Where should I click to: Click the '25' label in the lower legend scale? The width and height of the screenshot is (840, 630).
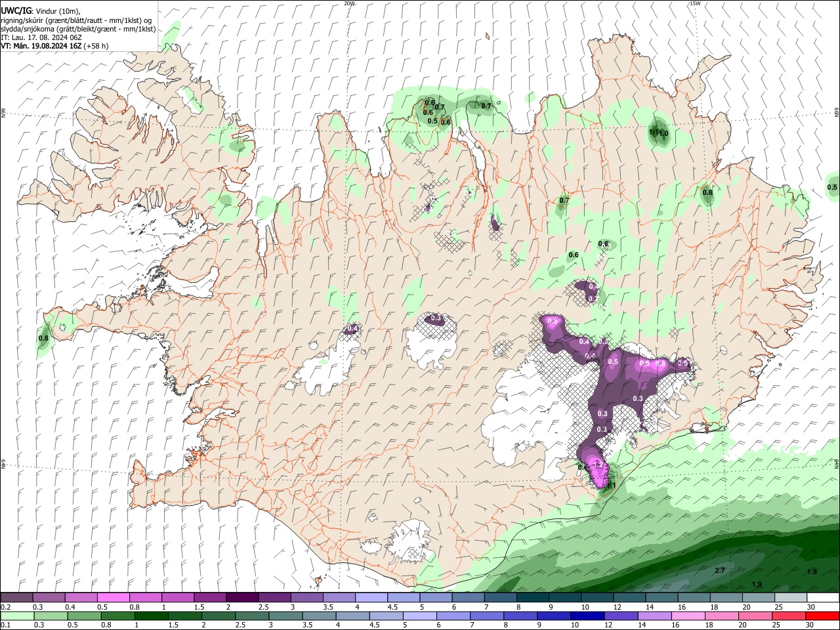pyautogui.click(x=776, y=625)
